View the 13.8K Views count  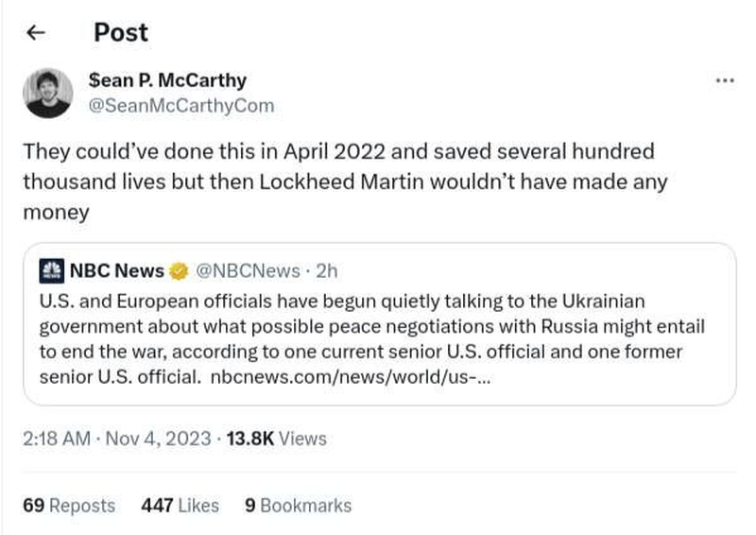click(275, 439)
